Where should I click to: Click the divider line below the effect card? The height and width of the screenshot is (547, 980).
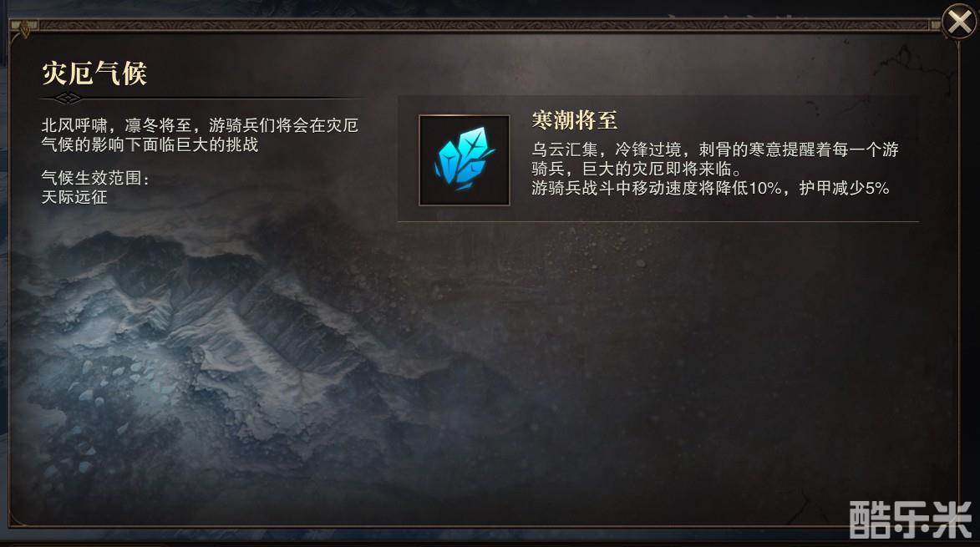pos(658,221)
